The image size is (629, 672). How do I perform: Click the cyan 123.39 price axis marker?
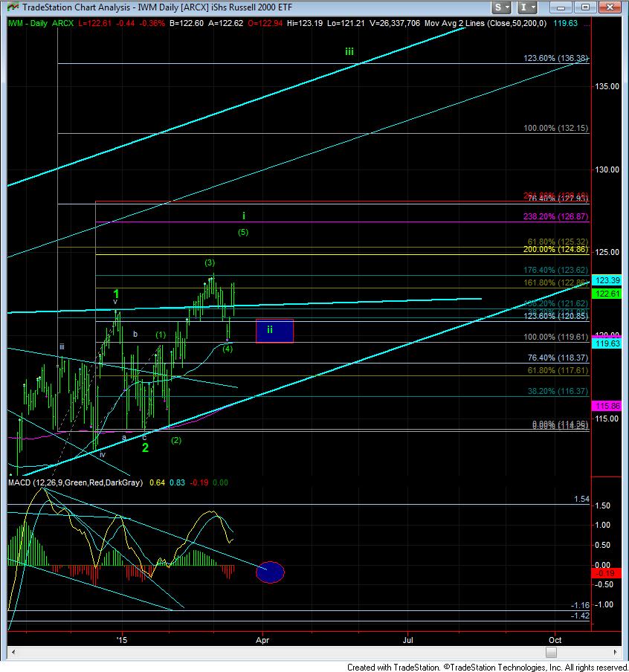[607, 280]
